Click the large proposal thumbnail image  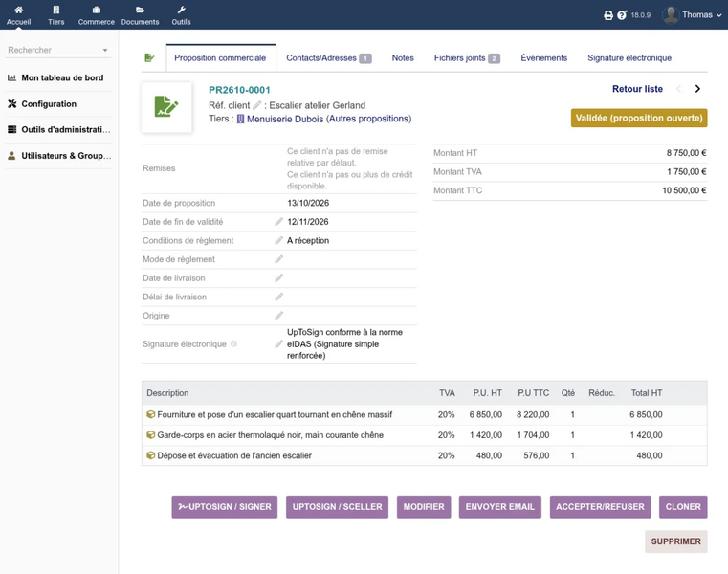pyautogui.click(x=166, y=107)
